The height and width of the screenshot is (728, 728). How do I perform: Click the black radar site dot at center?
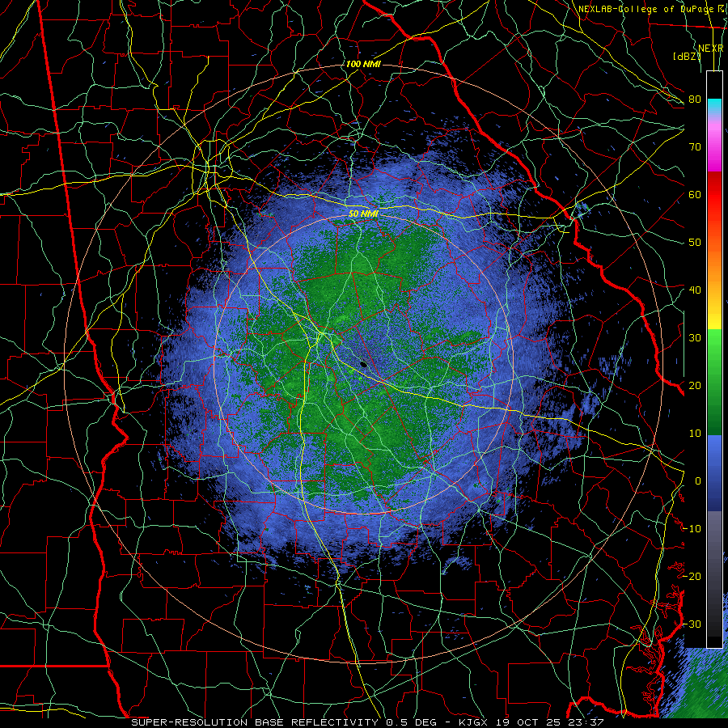(364, 363)
